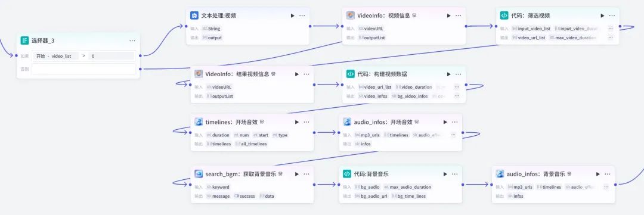Run the VideoInfo:视频信息 node

449,15
